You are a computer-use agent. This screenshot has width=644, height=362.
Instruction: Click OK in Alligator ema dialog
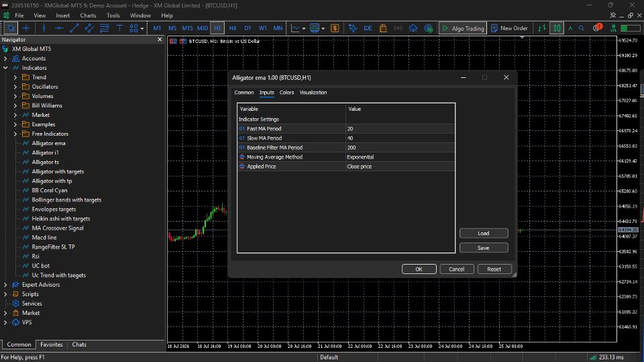click(x=419, y=269)
